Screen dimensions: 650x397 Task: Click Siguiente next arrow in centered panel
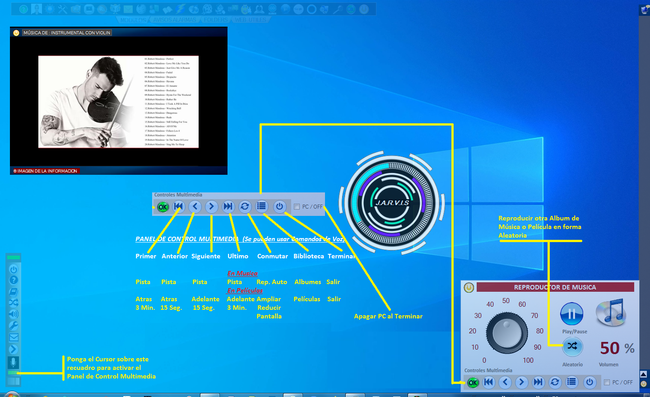click(211, 206)
